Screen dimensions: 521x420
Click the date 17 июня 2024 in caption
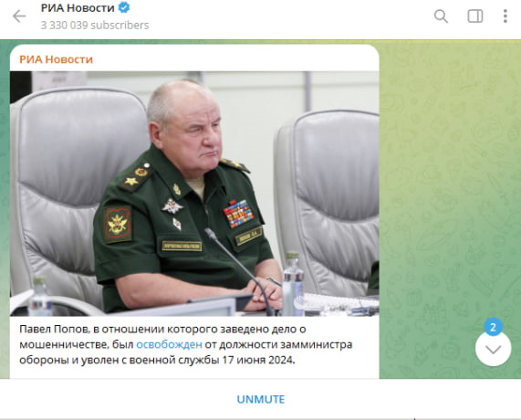[x=258, y=360]
